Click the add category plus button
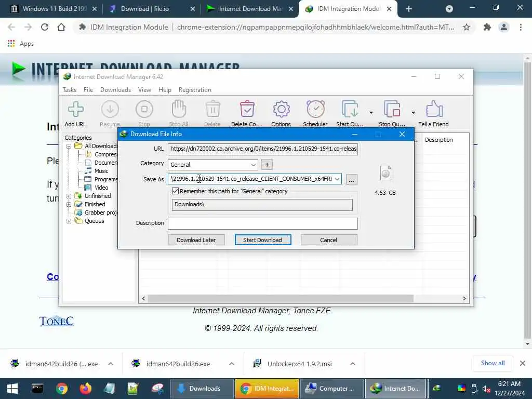Image resolution: width=532 pixels, height=399 pixels. [267, 165]
